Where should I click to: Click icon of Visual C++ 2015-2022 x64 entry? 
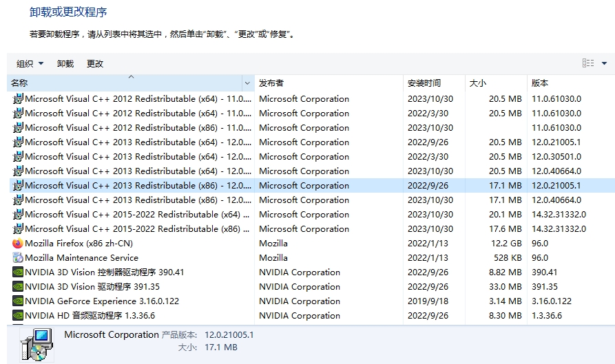[18, 215]
